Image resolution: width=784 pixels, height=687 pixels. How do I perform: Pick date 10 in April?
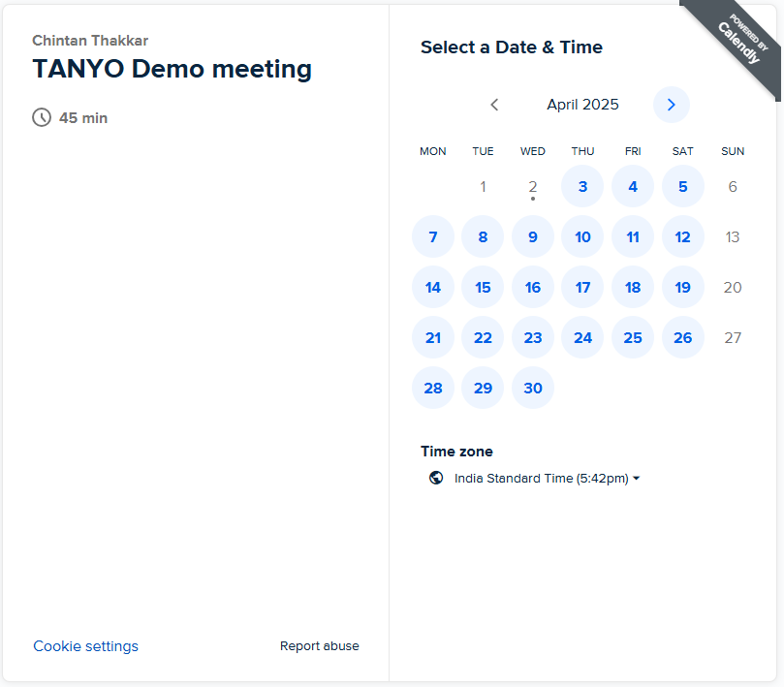click(x=582, y=237)
